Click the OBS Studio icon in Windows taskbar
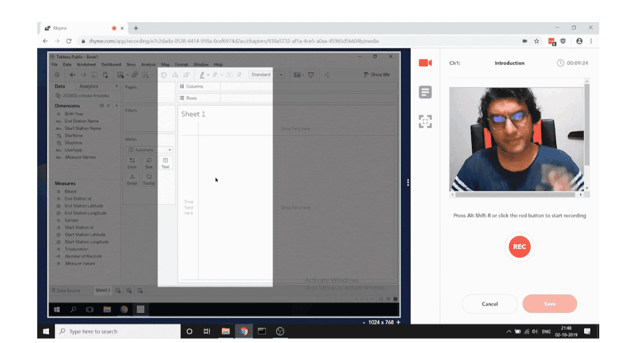Screen dimensions: 644x343 pyautogui.click(x=280, y=332)
